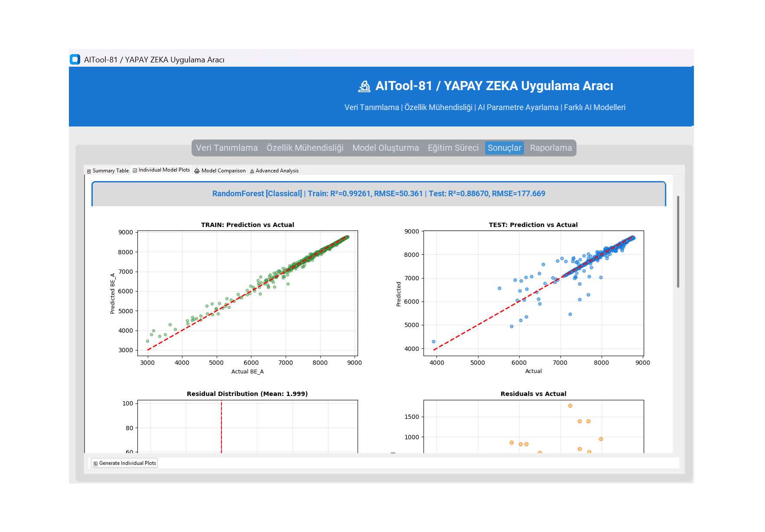Click the large white AITool-81 header title
765x532 pixels.
(494, 86)
